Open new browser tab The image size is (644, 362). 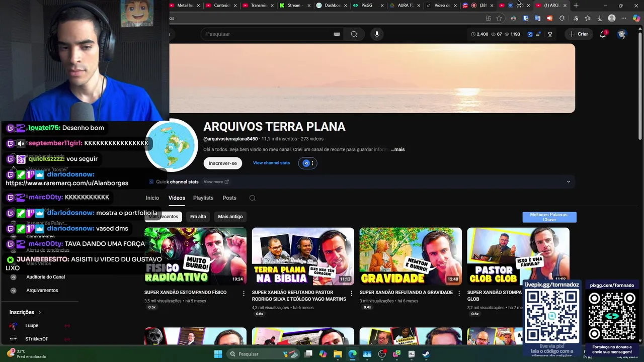point(576,6)
